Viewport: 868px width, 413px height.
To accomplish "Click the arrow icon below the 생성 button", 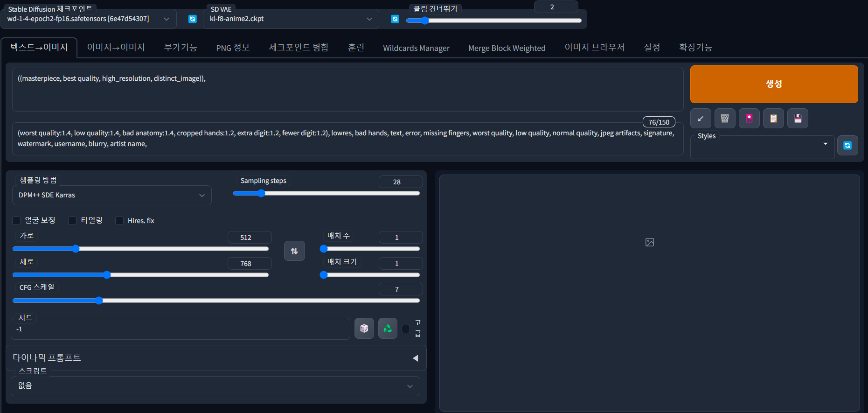I will [x=701, y=119].
